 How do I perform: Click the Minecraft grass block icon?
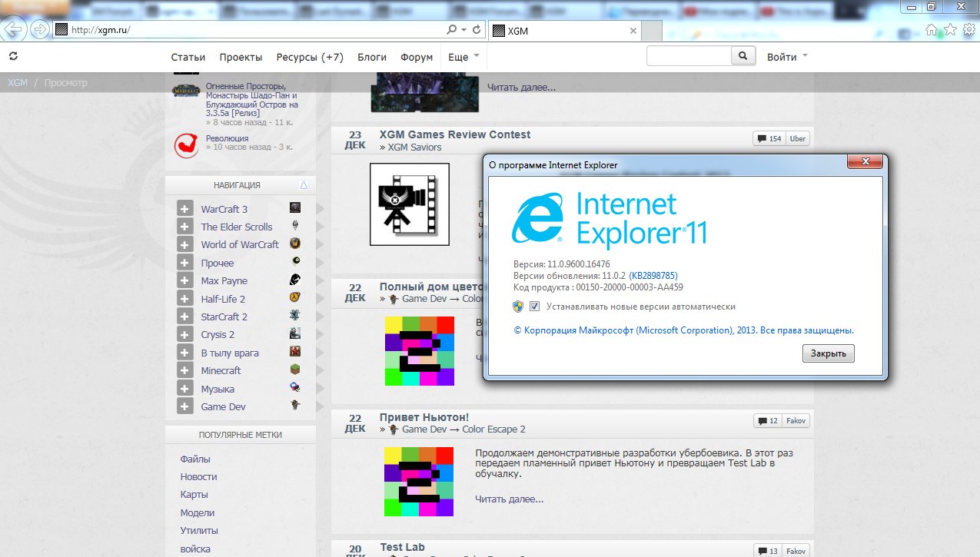295,370
